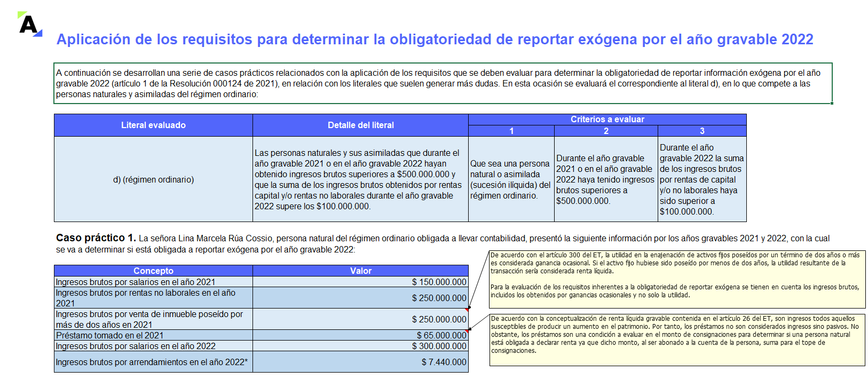Viewport: 868px width, 379px height.
Task: Click 'Ingresos brutos por rentas no laborales en el año 2021'
Action: [x=153, y=298]
